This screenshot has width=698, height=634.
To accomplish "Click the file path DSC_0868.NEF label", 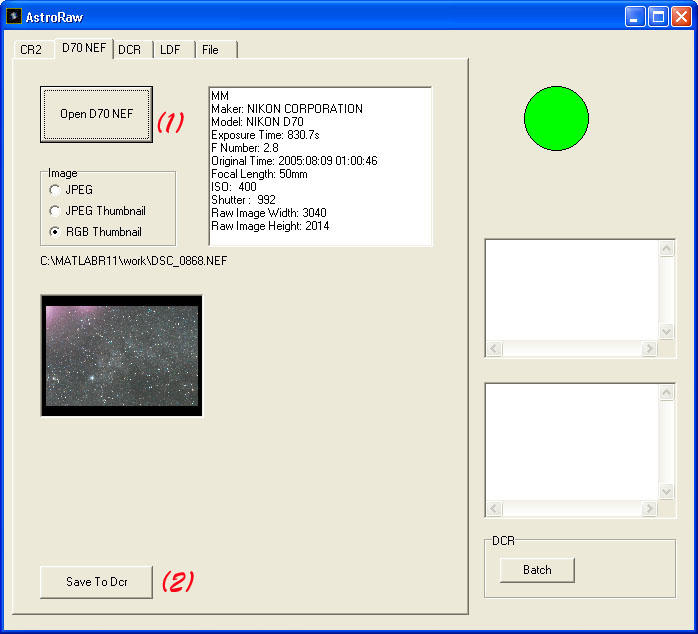I will [x=134, y=260].
